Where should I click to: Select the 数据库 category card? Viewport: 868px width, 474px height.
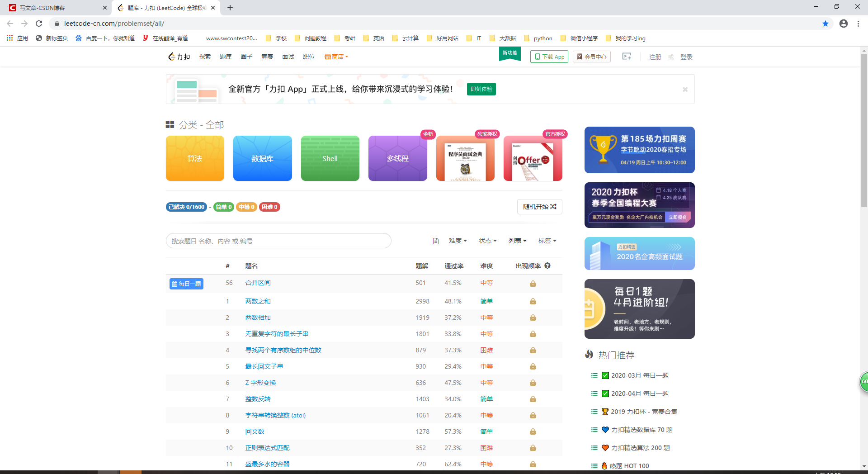[x=263, y=158]
